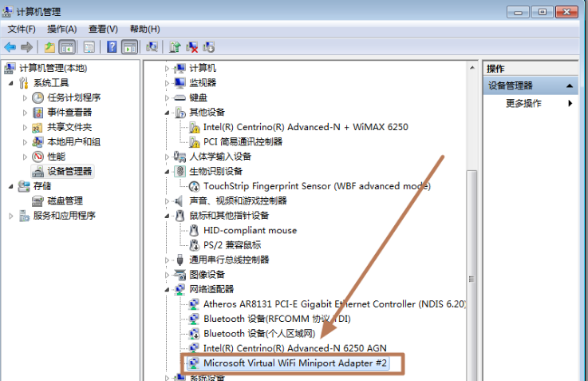The image size is (588, 381).
Task: Select Bluetooth 设备(RFCOMM 协议 TDI) entry
Action: [277, 319]
